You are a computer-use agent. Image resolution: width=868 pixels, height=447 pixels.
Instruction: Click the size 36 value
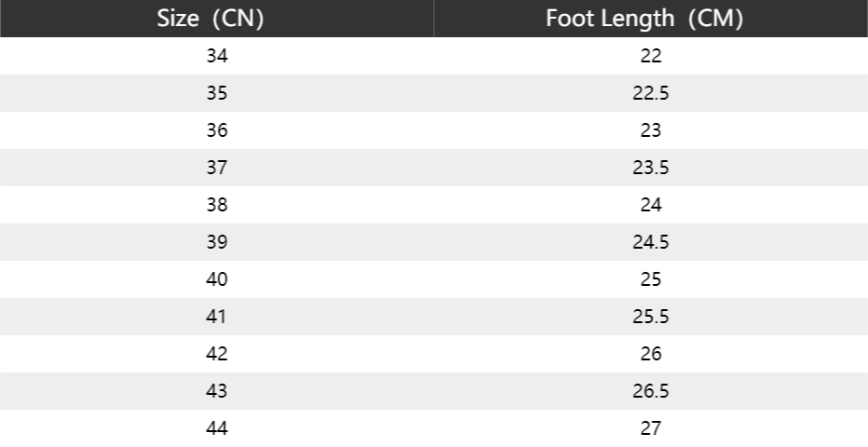point(217,130)
